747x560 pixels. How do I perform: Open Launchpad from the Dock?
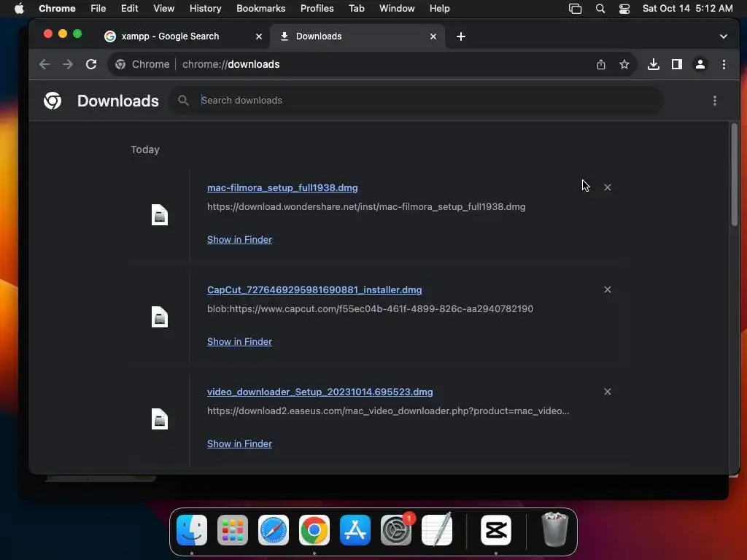[x=233, y=529]
